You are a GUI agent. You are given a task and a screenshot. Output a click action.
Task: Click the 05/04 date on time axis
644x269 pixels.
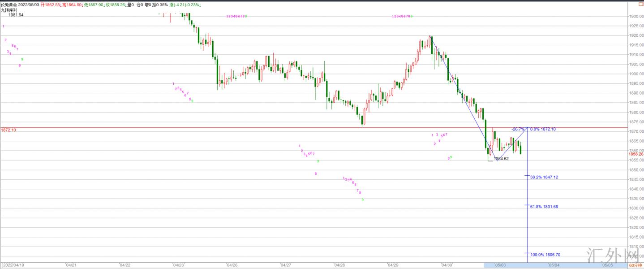pyautogui.click(x=554, y=265)
